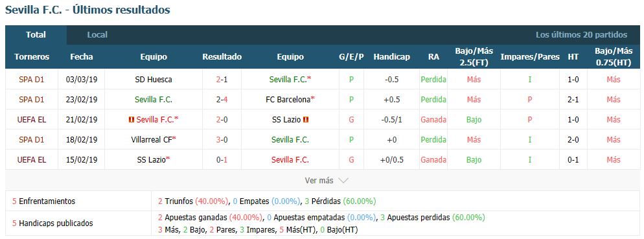Click the 3-0 Villarreal match result
Viewport: 644px width, 239px height.
(x=222, y=140)
